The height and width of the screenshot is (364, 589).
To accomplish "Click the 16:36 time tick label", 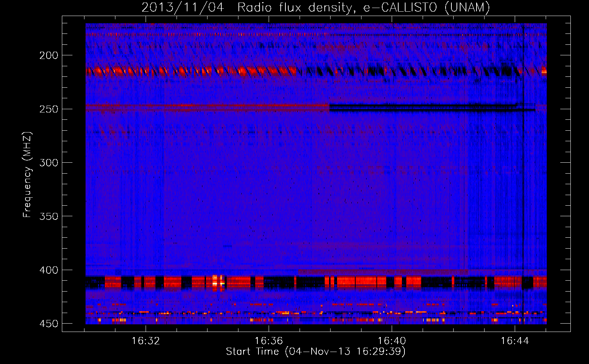I will [x=269, y=341].
